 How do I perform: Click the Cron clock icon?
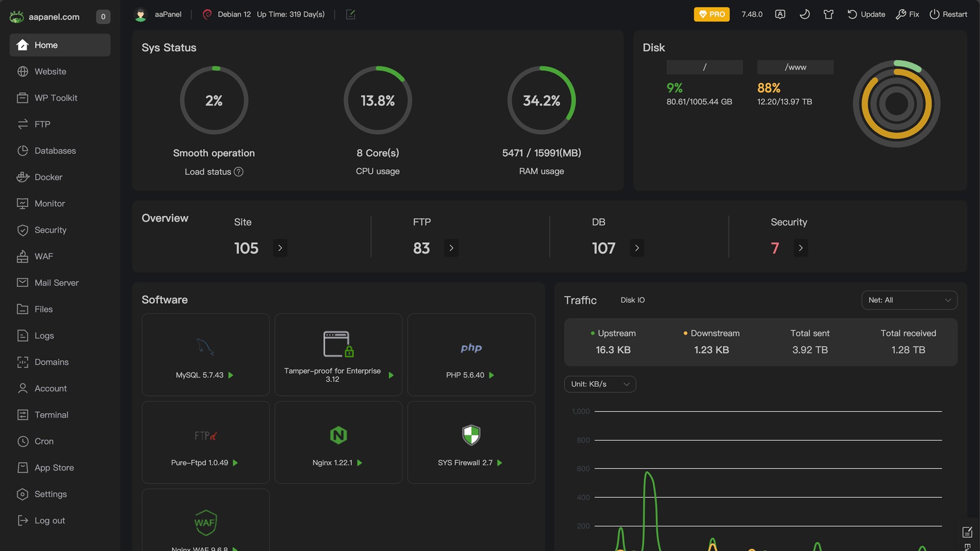click(x=22, y=441)
